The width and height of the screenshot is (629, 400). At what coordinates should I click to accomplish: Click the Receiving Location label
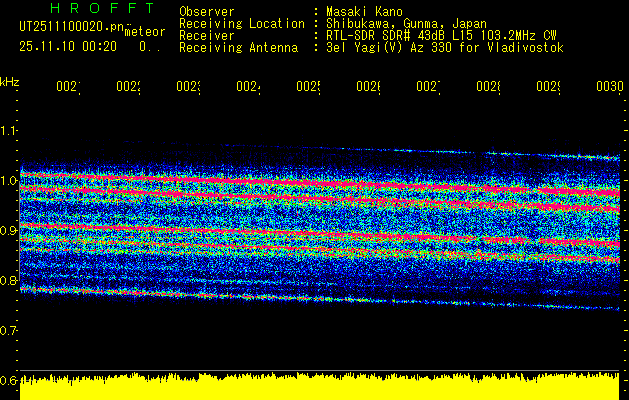click(x=242, y=23)
